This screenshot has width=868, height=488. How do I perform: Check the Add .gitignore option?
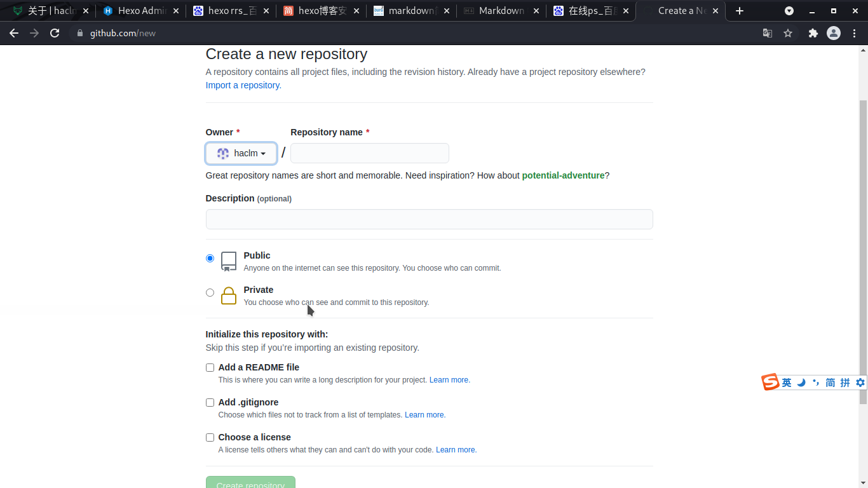(210, 402)
